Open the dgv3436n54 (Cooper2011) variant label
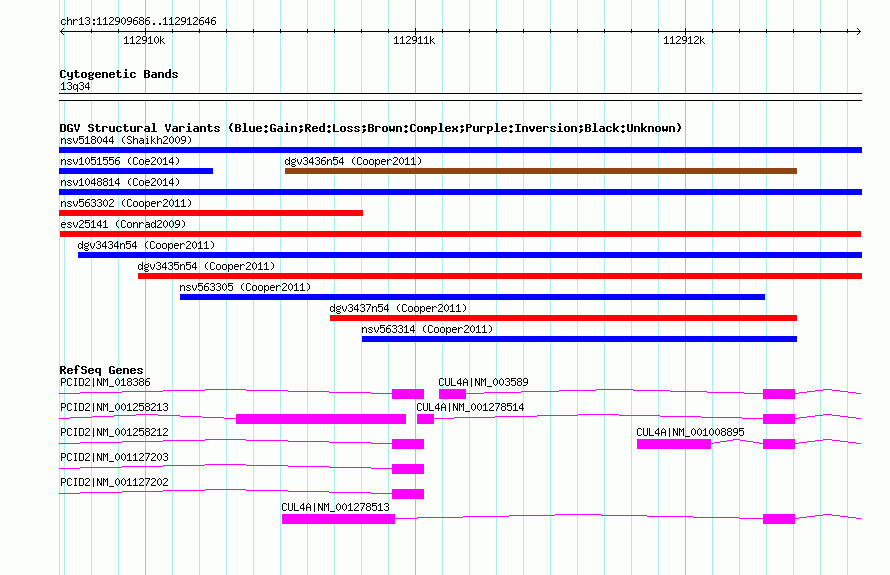Image resolution: width=890 pixels, height=575 pixels. click(x=353, y=161)
